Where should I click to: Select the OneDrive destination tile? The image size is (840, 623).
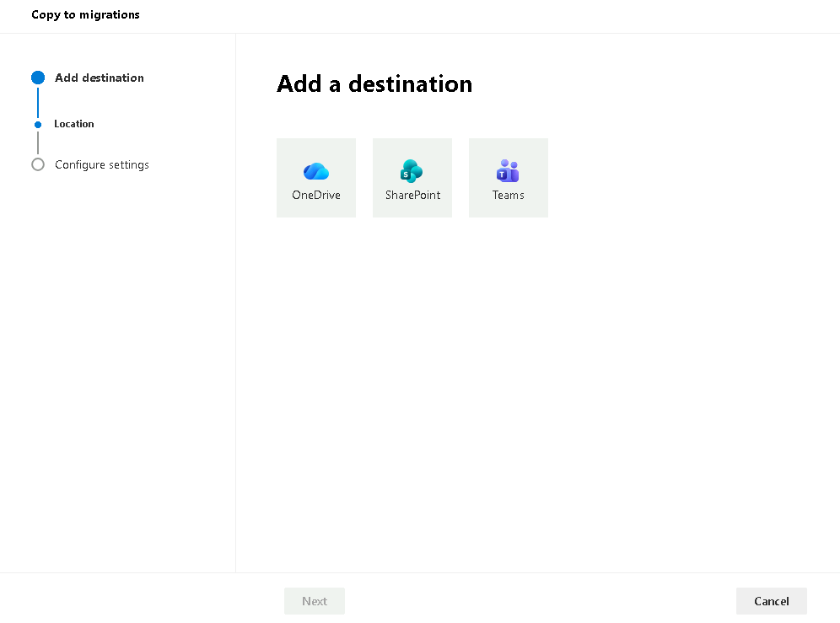pos(316,178)
